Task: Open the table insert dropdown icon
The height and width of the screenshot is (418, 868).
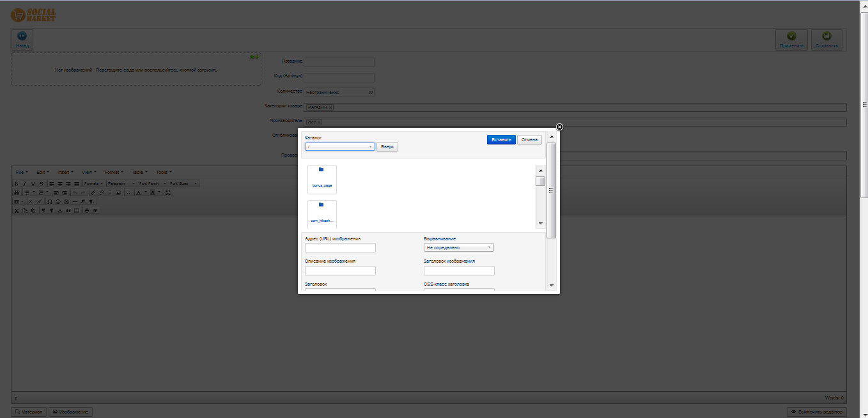Action: click(19, 202)
